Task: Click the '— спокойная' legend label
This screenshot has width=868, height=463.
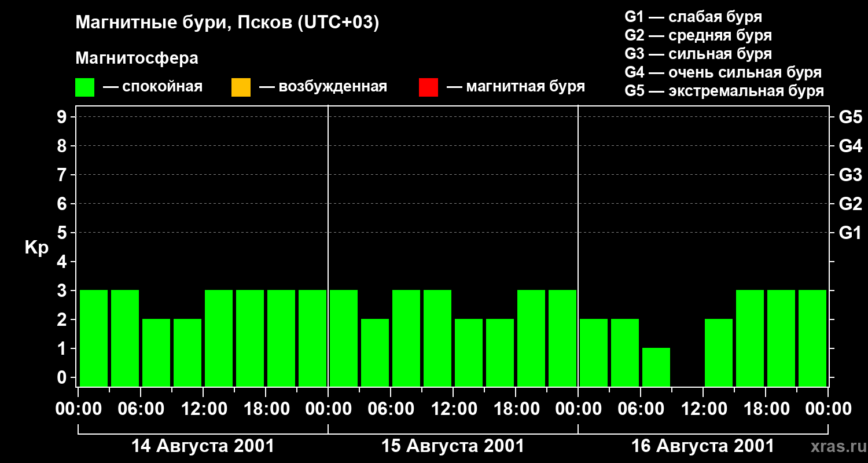Action: tap(153, 87)
